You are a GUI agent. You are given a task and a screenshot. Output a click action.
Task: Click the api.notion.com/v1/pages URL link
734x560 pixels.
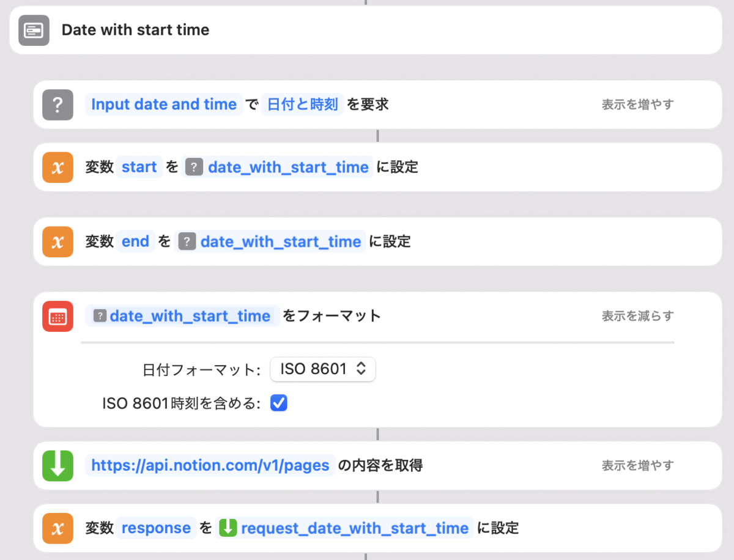210,465
